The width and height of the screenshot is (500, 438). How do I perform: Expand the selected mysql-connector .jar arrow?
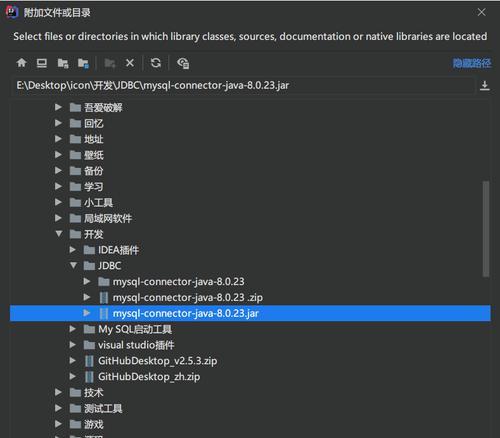pyautogui.click(x=87, y=313)
